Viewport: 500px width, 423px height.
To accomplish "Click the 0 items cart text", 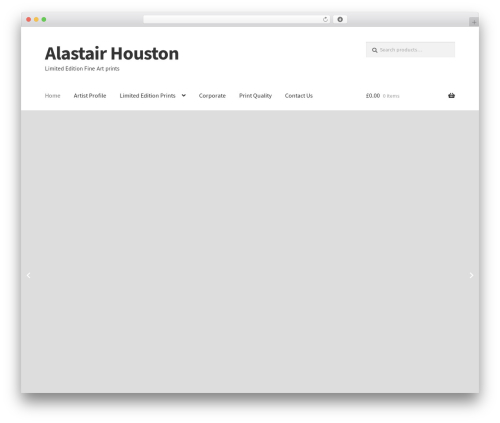I will [391, 96].
